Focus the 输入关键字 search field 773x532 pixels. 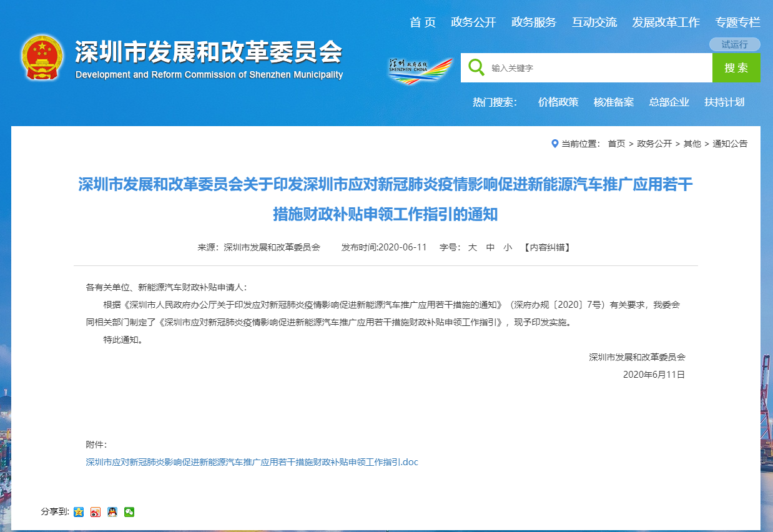pos(598,68)
